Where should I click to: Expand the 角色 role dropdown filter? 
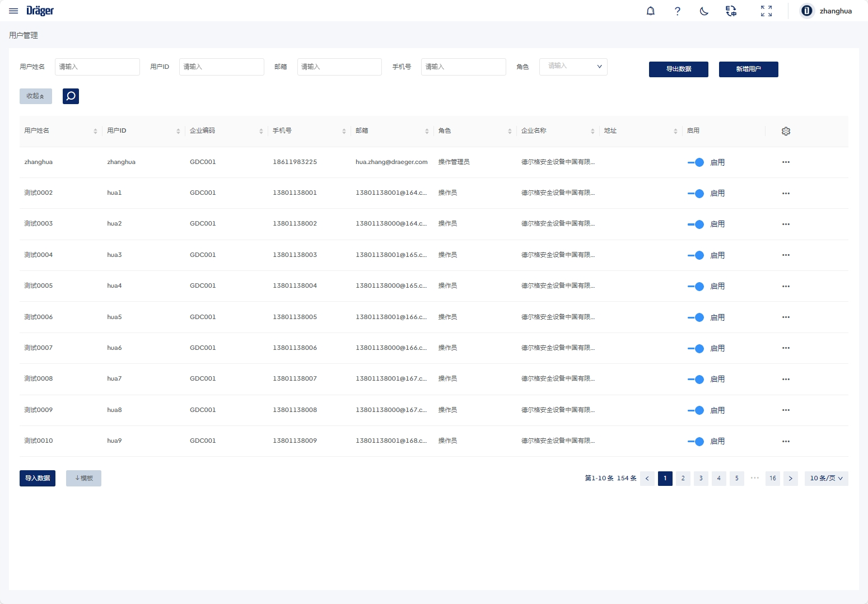tap(573, 67)
